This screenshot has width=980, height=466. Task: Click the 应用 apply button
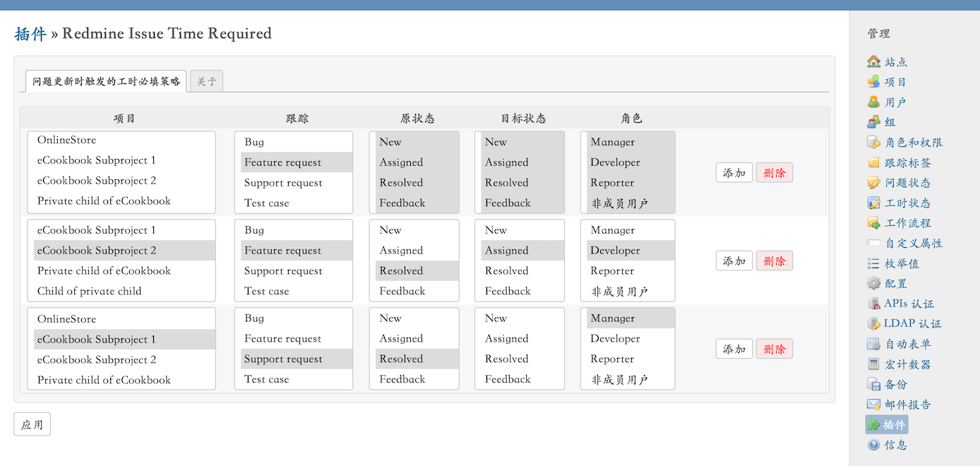[x=32, y=424]
